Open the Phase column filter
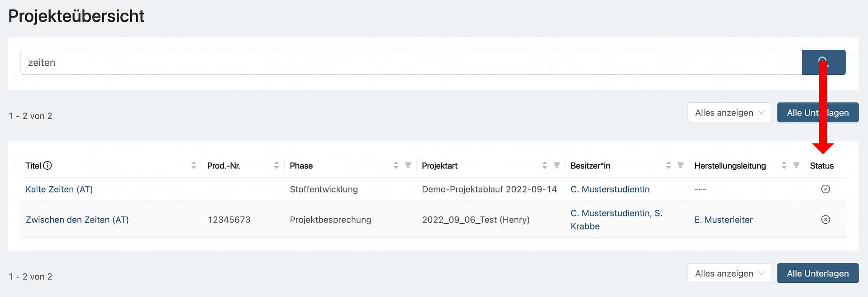868x297 pixels. click(x=408, y=166)
